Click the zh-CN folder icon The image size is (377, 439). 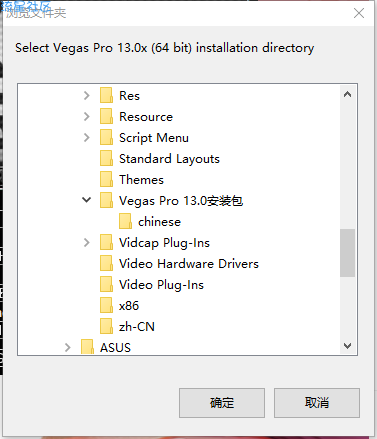106,326
